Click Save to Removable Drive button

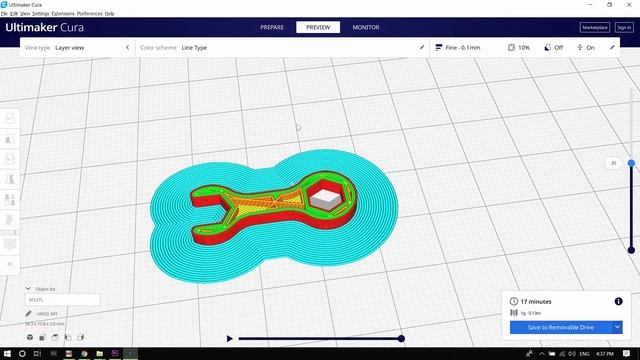click(561, 327)
